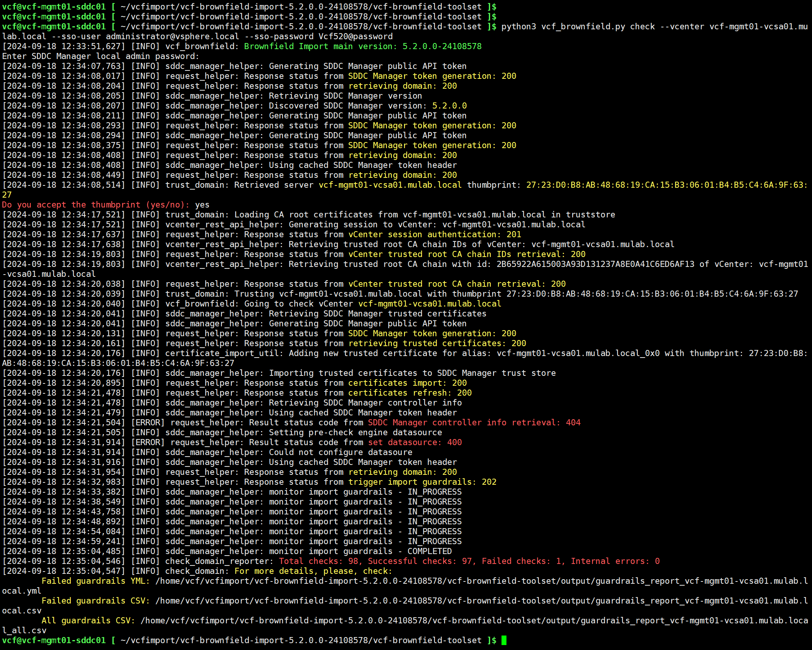Image resolution: width=812 pixels, height=650 pixels.
Task: Click Brownfield Import main version text
Action: click(362, 46)
